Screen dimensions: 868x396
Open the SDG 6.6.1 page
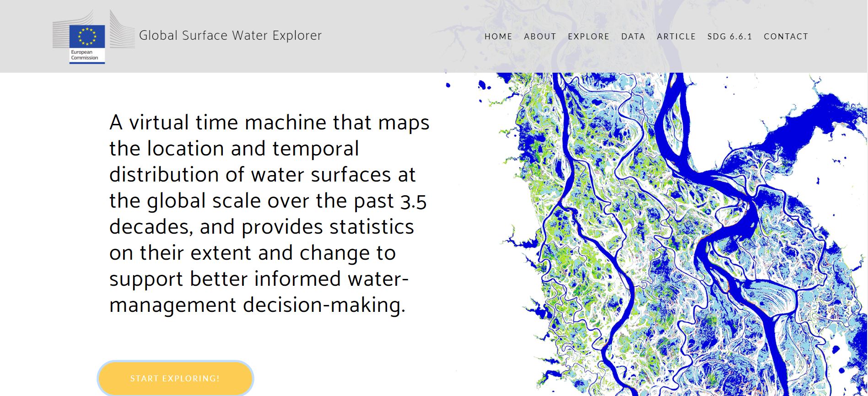pos(729,37)
